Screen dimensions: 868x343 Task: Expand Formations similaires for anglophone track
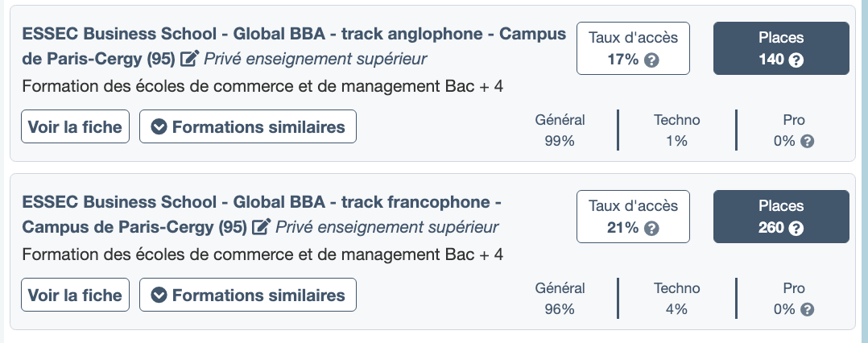point(248,126)
